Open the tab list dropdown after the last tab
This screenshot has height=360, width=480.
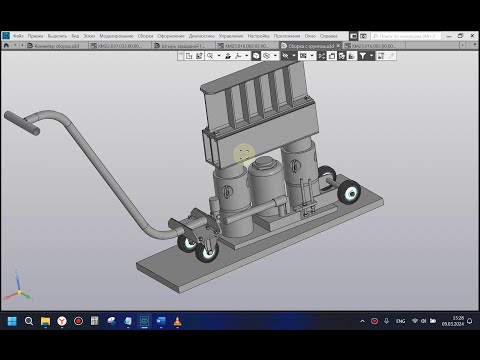[x=475, y=45]
